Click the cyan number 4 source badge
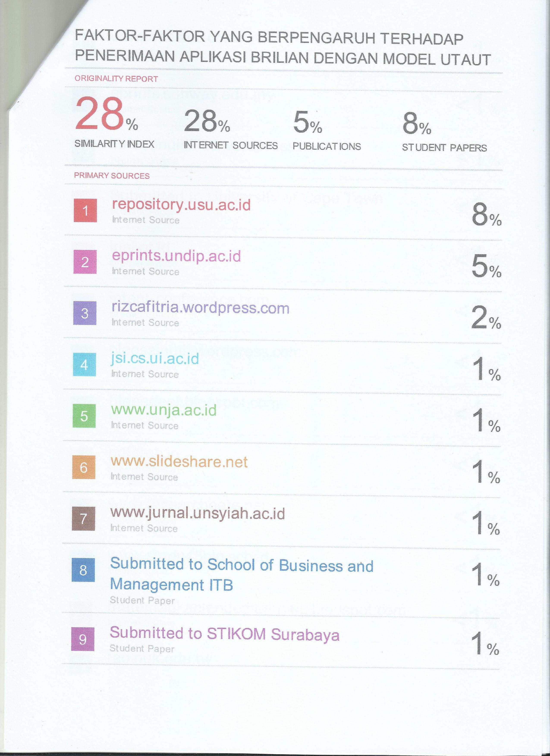Viewport: 550px width, 756px height. pos(84,365)
